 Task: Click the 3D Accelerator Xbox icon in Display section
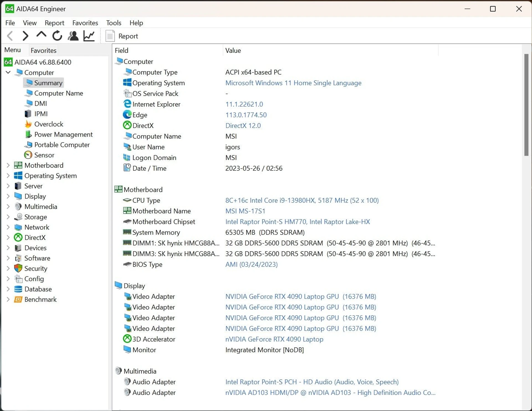[127, 339]
